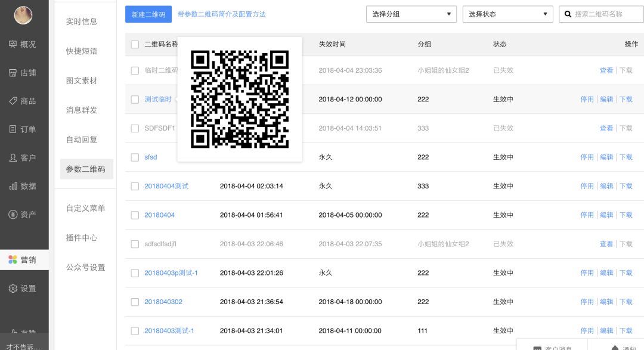The width and height of the screenshot is (644, 350).
Task: Open the 20180404测试 name link
Action: pos(166,186)
